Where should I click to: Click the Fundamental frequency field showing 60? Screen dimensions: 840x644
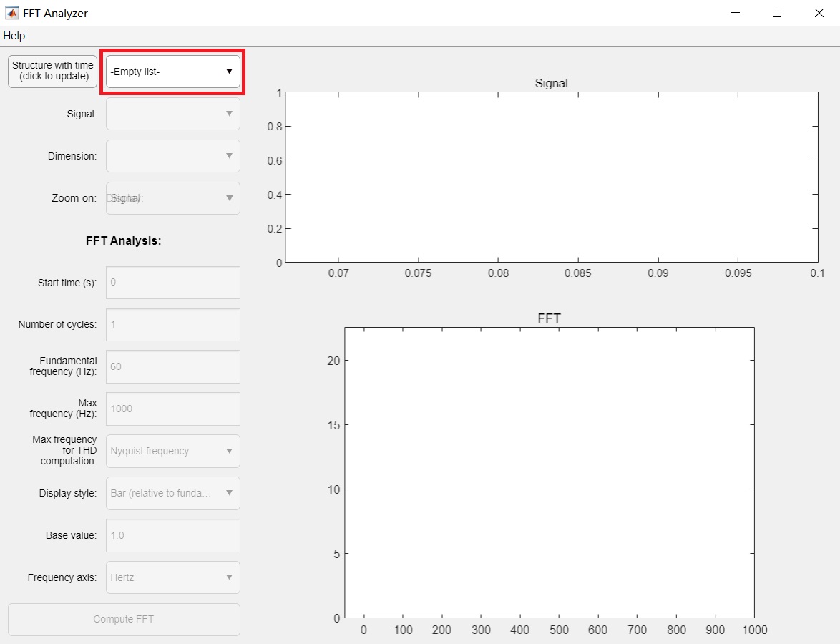tap(172, 366)
